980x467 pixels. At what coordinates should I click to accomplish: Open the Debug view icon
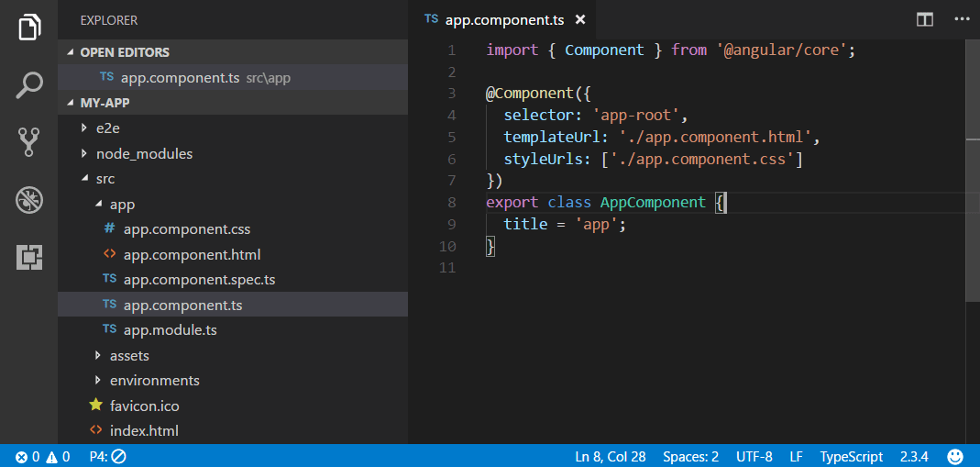[30, 200]
